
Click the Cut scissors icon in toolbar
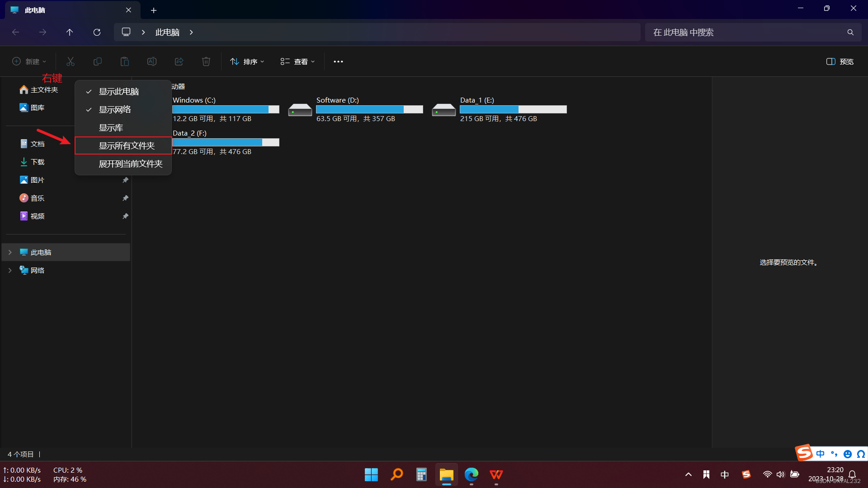click(71, 61)
